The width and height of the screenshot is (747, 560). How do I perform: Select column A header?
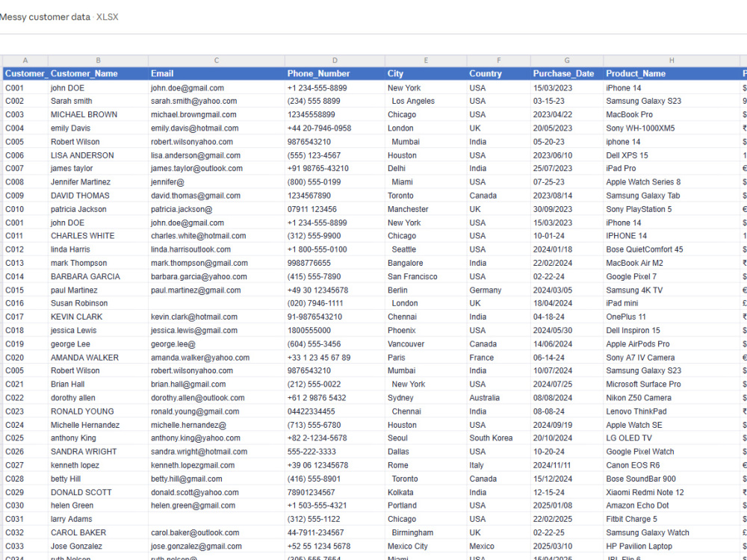coord(25,60)
